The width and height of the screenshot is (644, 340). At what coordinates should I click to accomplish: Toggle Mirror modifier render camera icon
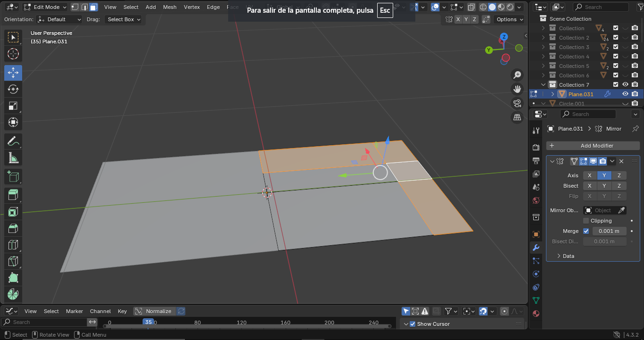(x=603, y=161)
